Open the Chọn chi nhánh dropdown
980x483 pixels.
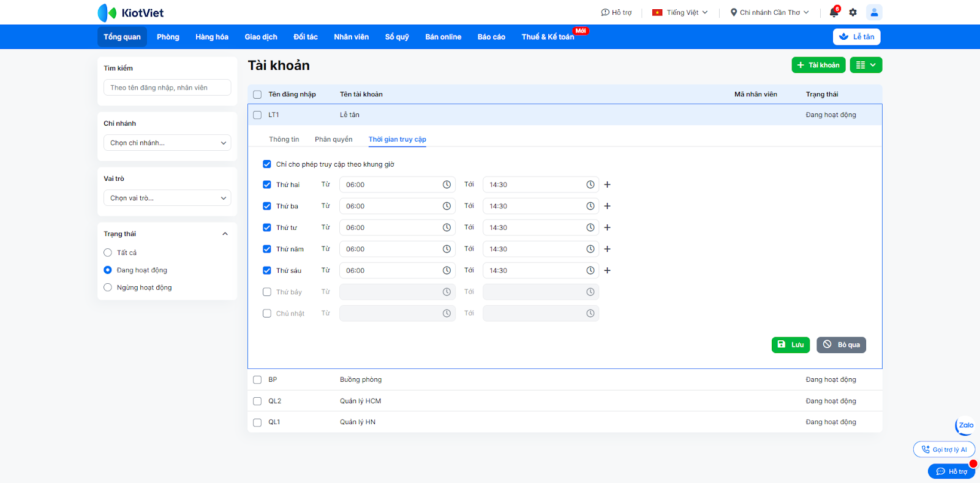167,143
